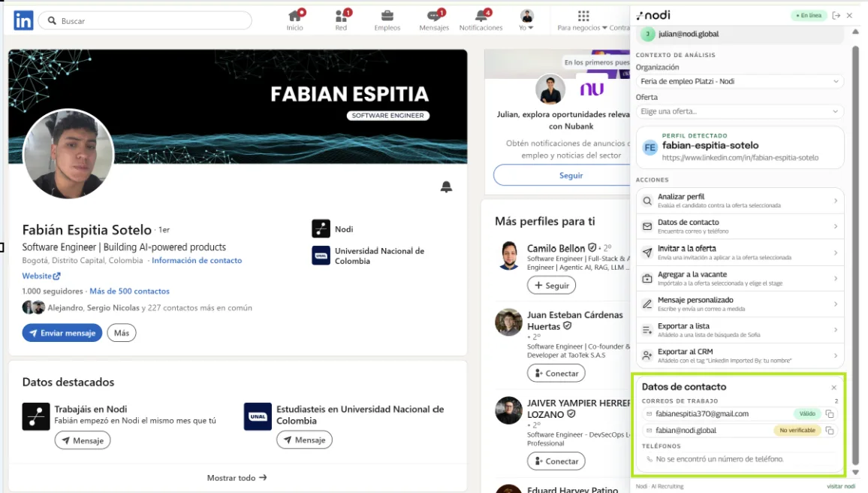Open the Organización dropdown Feria de empleo Platzi
868x493 pixels.
point(740,81)
